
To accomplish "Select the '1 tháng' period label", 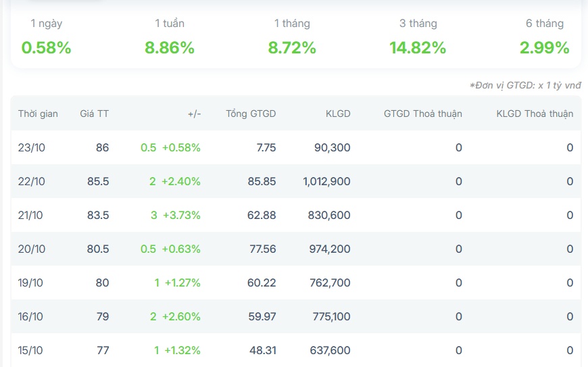I will tap(292, 24).
